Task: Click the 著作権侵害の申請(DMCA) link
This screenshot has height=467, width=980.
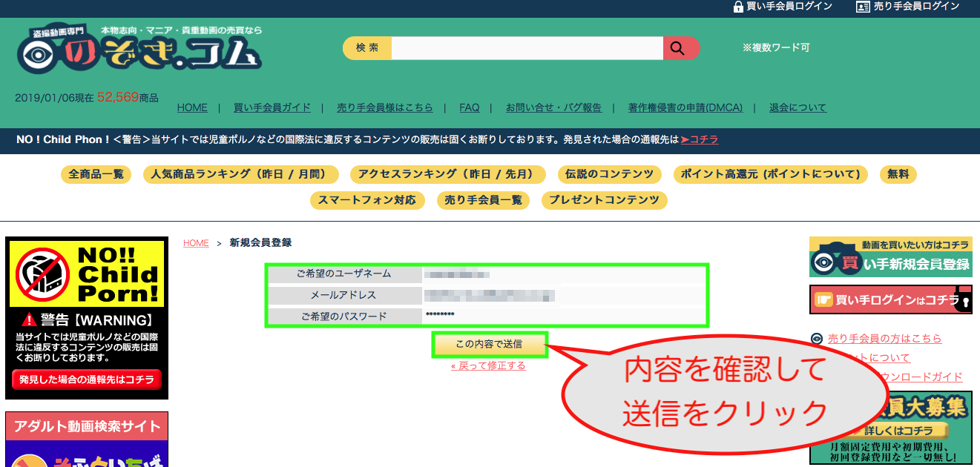Action: tap(685, 107)
